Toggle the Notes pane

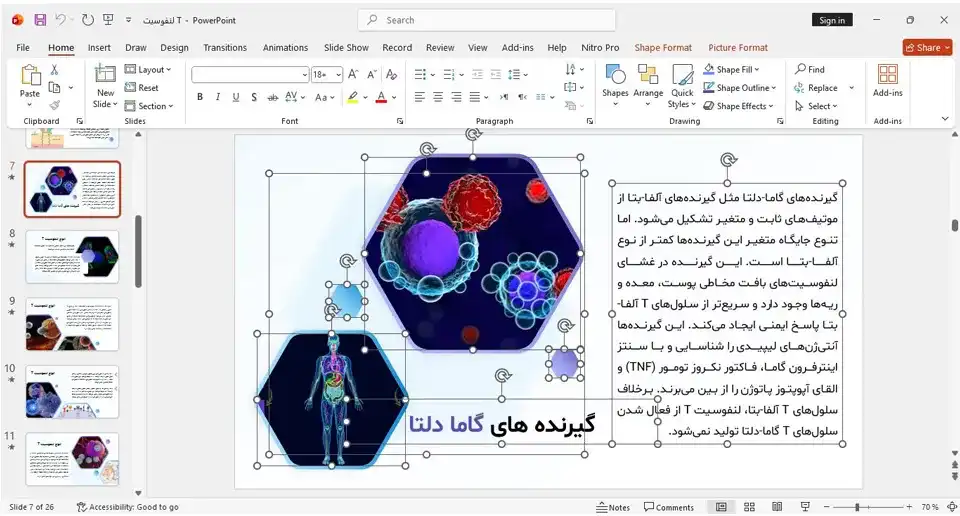613,507
